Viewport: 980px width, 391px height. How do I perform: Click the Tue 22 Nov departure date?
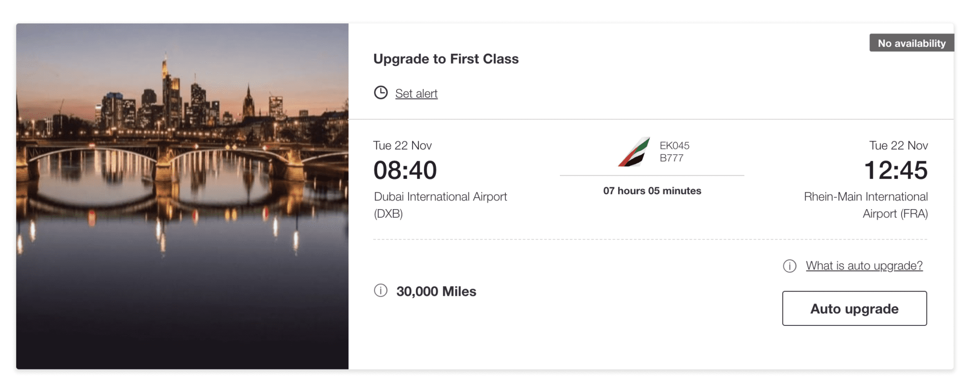click(402, 145)
